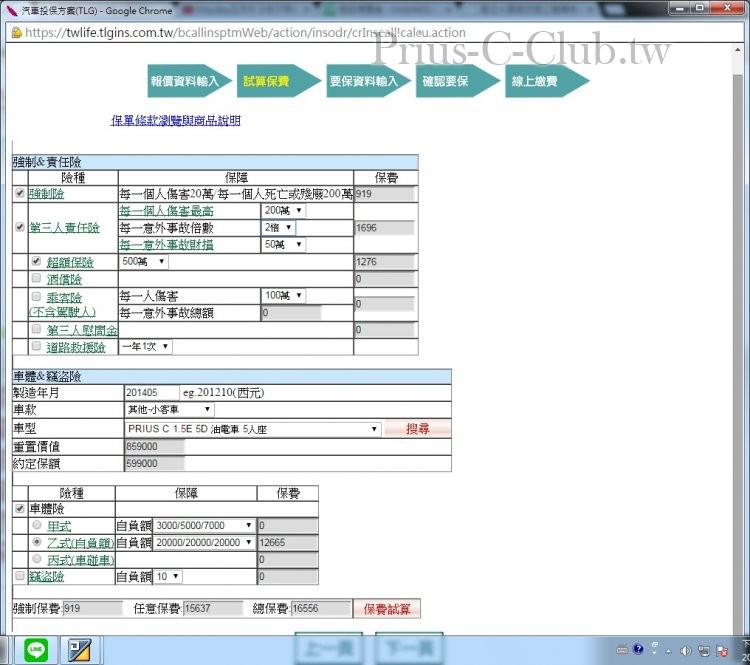Open 乙式 自負額 20000 dropdown
This screenshot has width=750, height=665.
(204, 543)
